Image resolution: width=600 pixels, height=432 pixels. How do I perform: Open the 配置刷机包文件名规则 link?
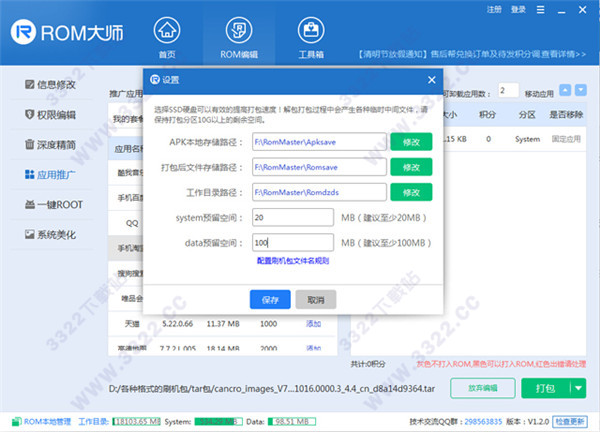293,261
